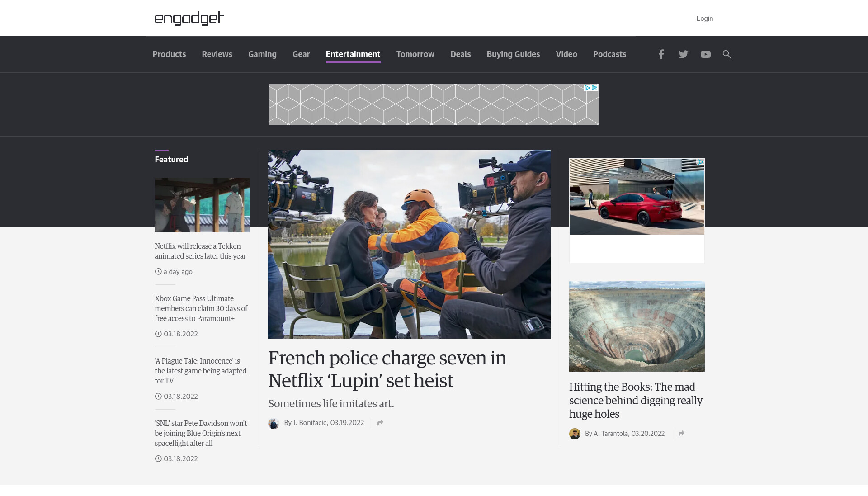Click the Featured section heading
868x496 pixels.
tap(171, 160)
